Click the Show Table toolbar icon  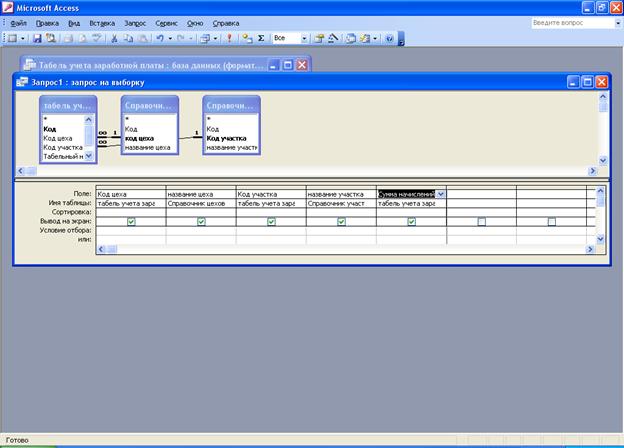pos(246,39)
